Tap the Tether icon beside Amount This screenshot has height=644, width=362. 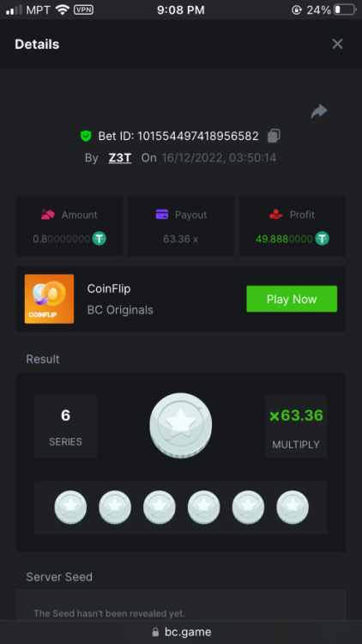click(x=99, y=239)
